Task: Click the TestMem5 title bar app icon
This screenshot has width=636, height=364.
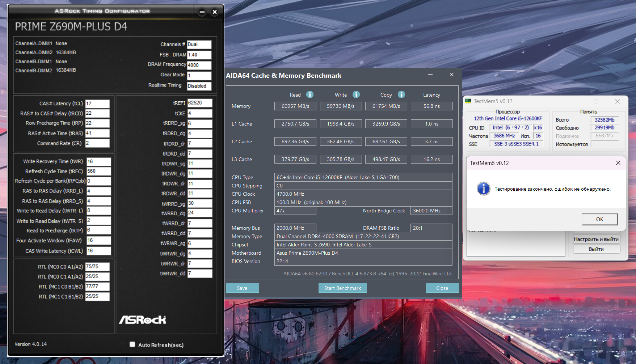Action: [468, 101]
